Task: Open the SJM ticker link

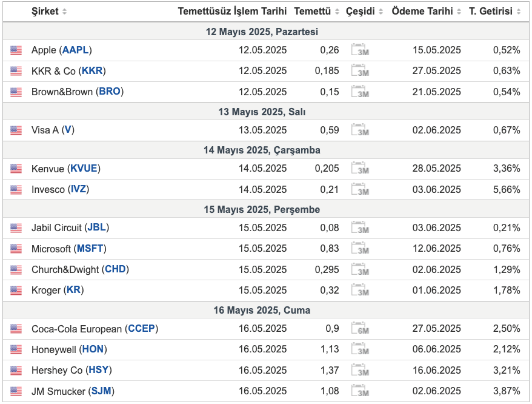Action: tap(101, 391)
